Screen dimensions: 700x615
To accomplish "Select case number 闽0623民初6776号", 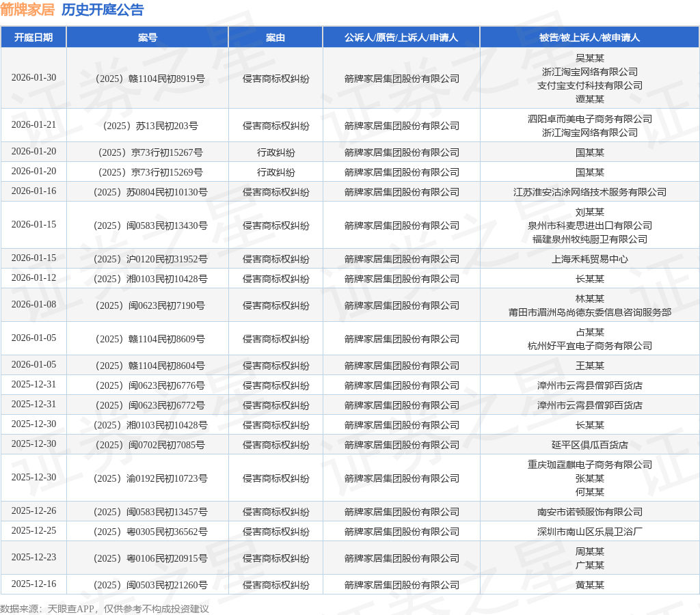I will pyautogui.click(x=150, y=385).
